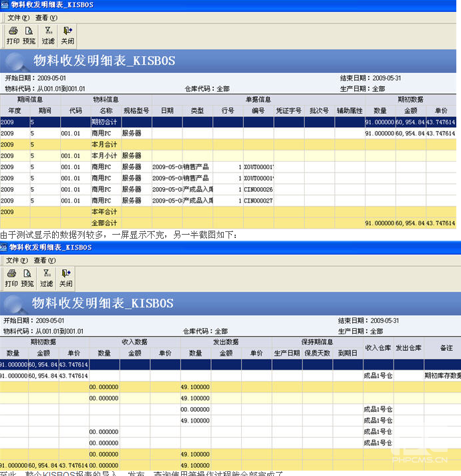Click the 凭证字号 column header

tap(289, 111)
